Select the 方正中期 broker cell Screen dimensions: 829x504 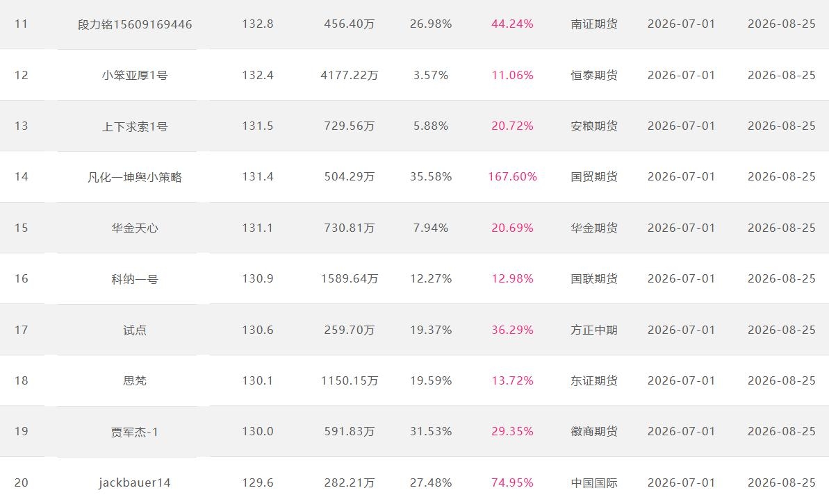tap(594, 330)
